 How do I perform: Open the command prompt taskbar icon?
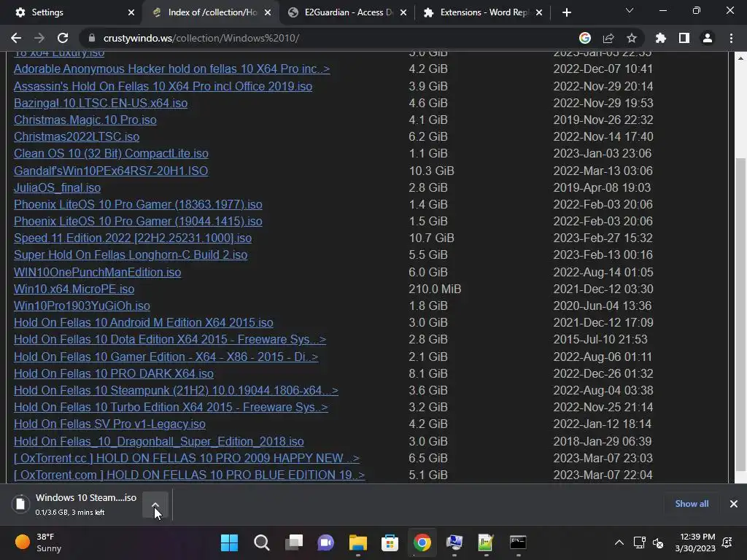[518, 542]
